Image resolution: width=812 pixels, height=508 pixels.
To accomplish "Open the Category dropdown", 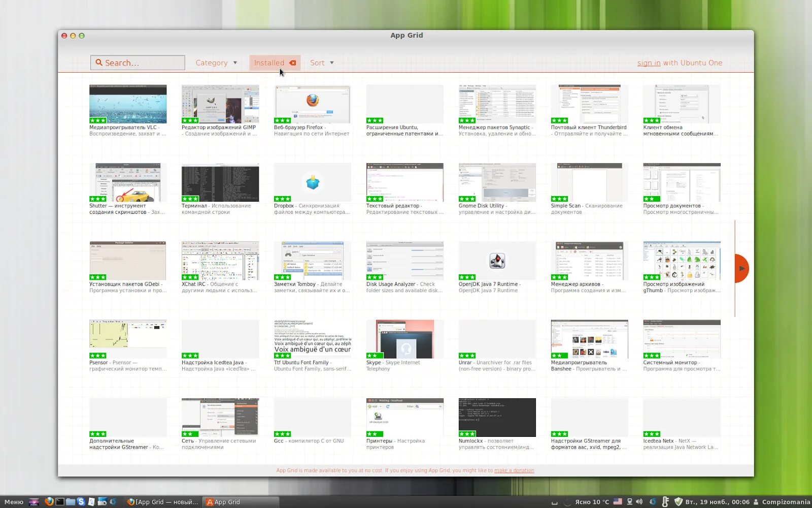I will click(217, 63).
